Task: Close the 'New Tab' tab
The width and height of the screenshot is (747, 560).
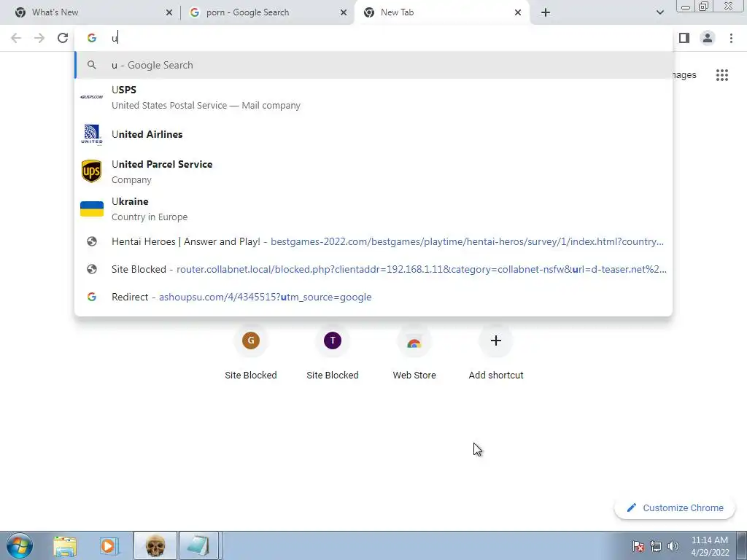Action: pos(518,13)
